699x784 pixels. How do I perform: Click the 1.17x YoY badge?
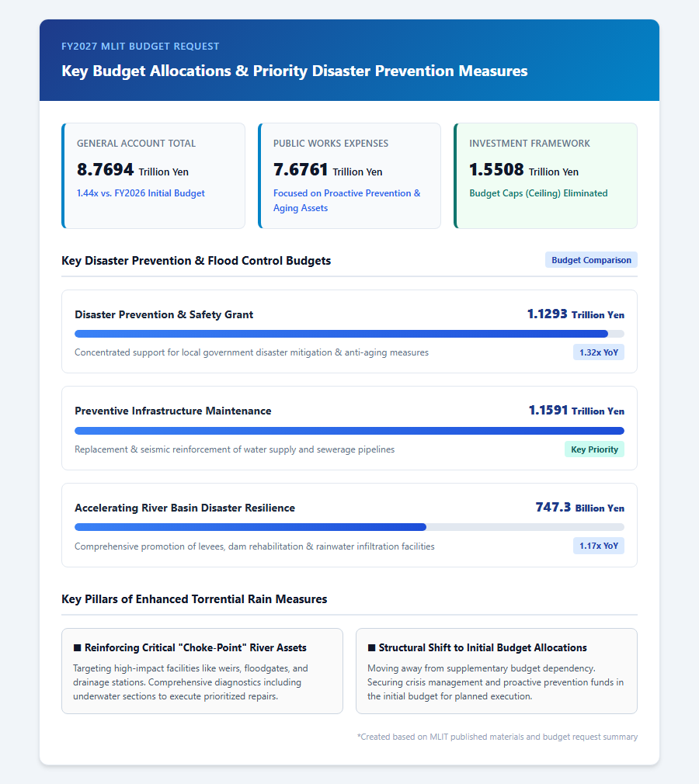(x=599, y=546)
